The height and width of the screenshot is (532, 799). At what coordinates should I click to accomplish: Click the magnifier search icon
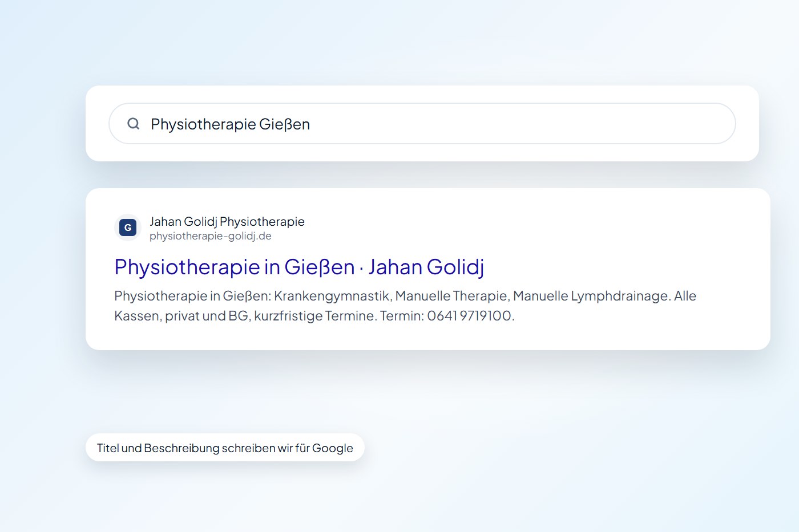pos(134,124)
